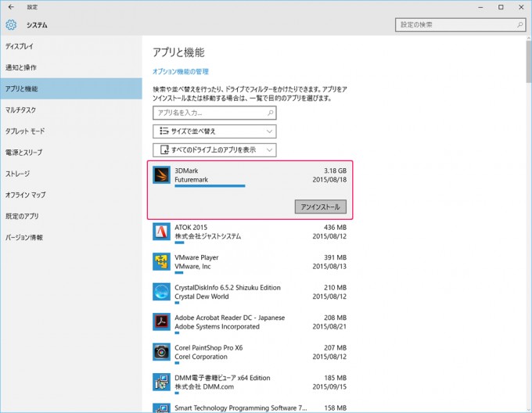Screen dimensions: 532x413
Task: Click the Adobe Systems Incorporated publisher name
Action: (x=217, y=326)
